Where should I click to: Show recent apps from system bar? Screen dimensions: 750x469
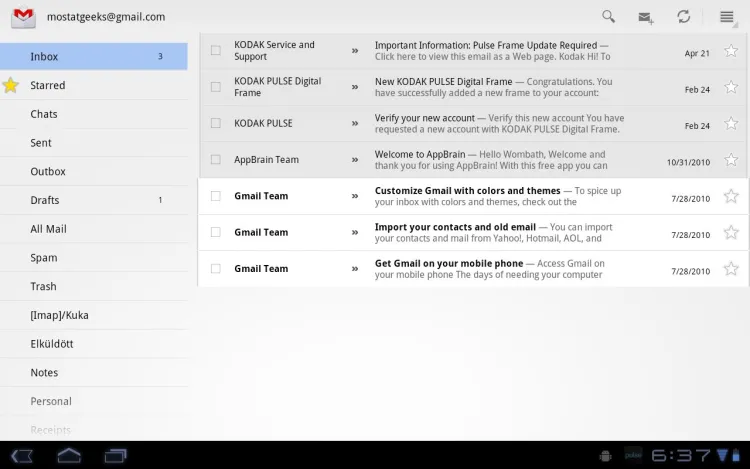coord(116,456)
